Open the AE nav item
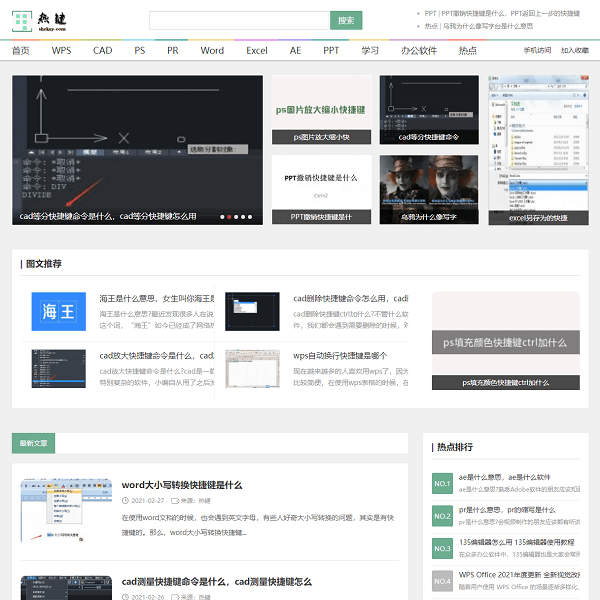 (x=295, y=51)
